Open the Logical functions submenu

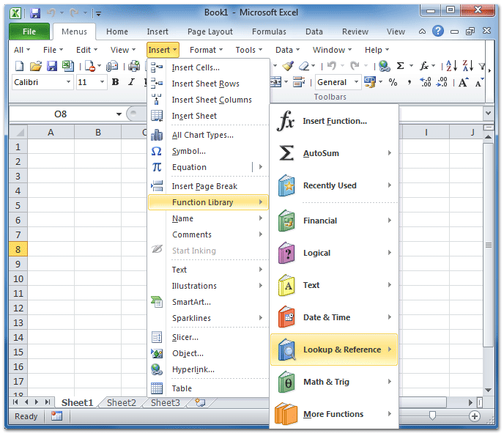[334, 253]
